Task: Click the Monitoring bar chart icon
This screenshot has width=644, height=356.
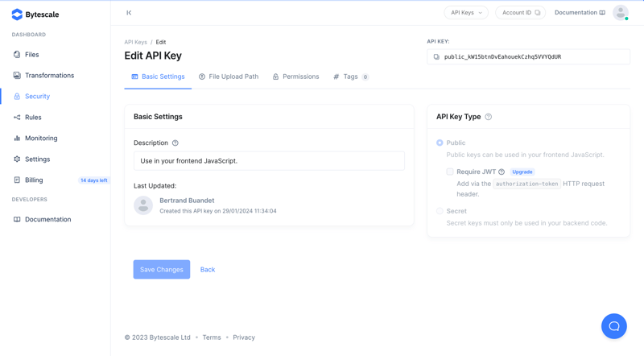Action: tap(17, 138)
